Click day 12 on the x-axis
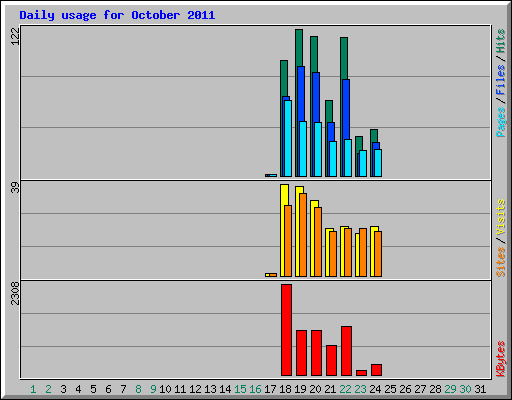The width and height of the screenshot is (512, 400). (x=195, y=389)
